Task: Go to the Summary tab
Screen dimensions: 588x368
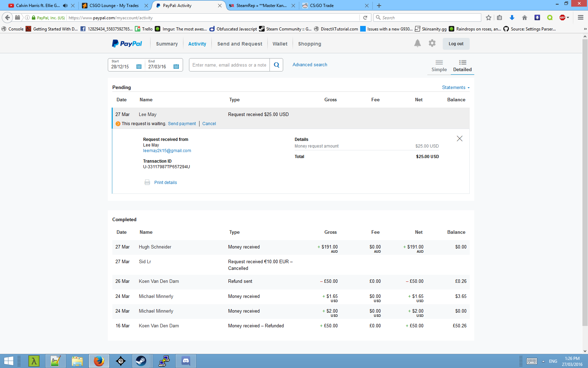Action: pyautogui.click(x=167, y=44)
